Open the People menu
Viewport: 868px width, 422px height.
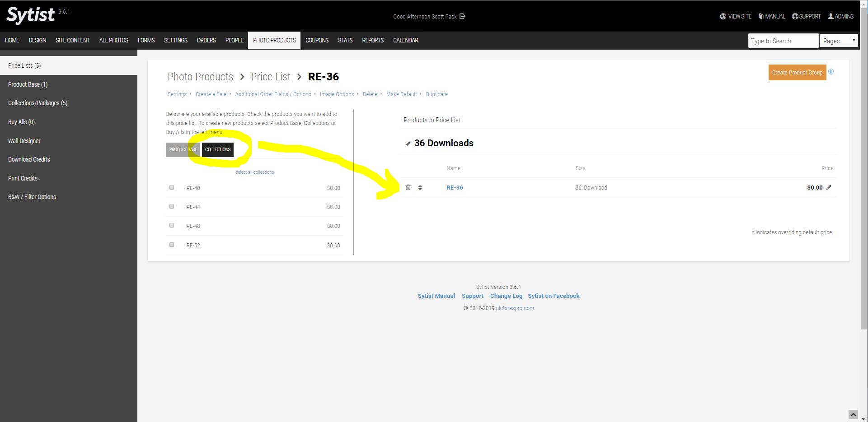coord(235,40)
